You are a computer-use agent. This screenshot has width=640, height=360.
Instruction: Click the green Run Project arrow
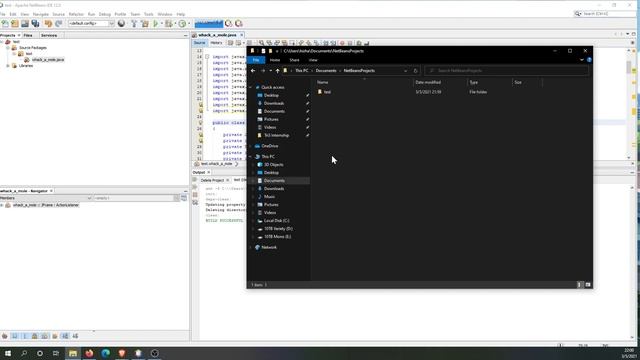click(156, 24)
